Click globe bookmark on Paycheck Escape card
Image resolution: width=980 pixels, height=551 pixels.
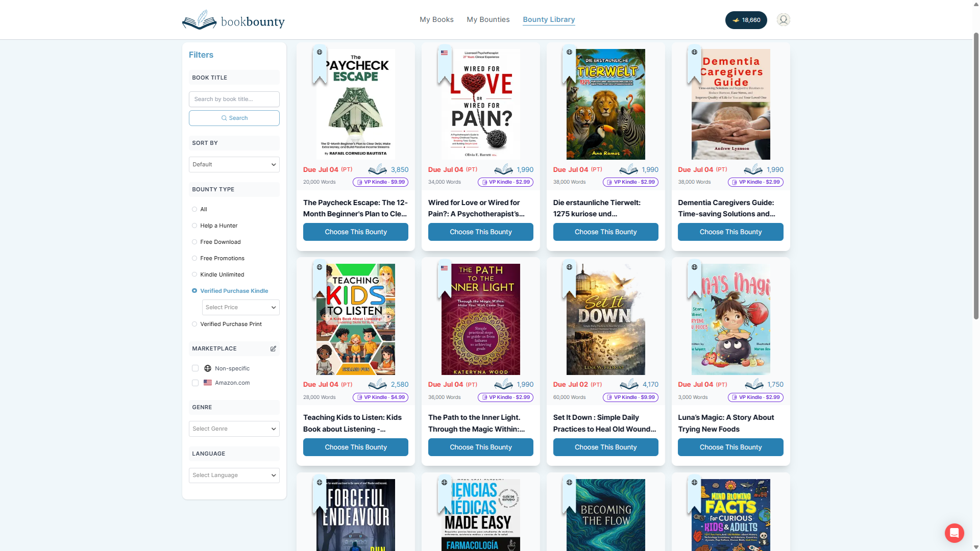pos(320,64)
